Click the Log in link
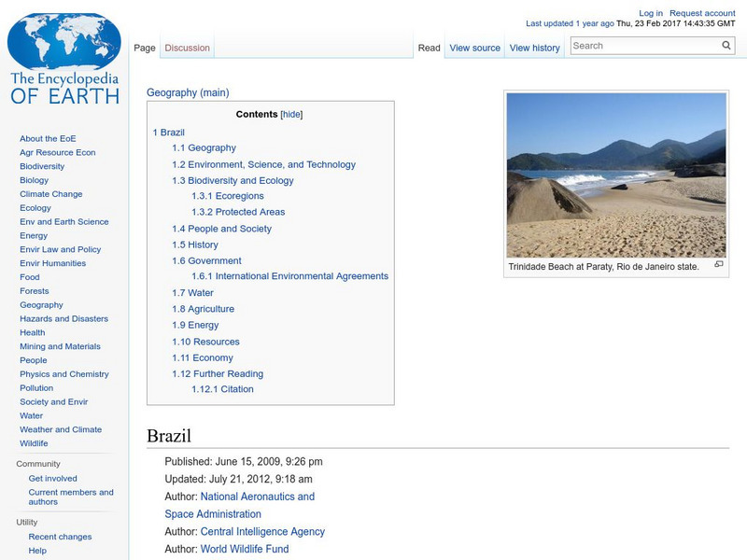 pyautogui.click(x=651, y=13)
